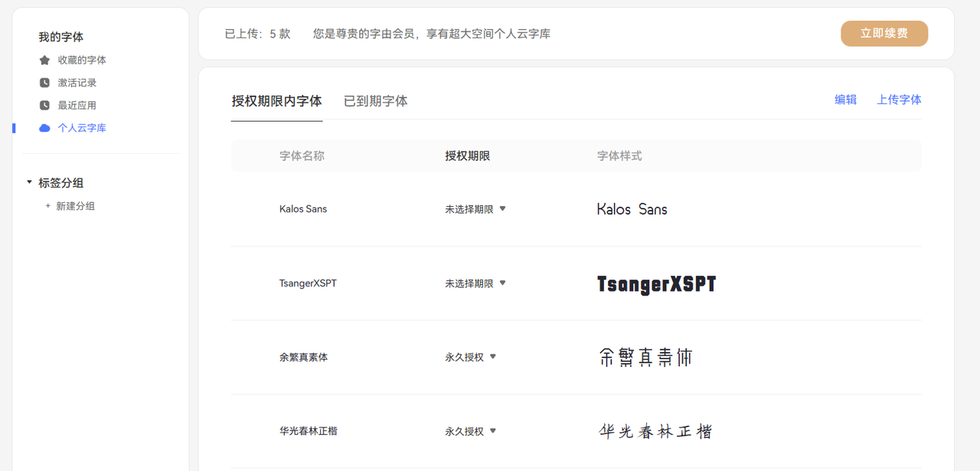This screenshot has width=980, height=471.
Task: Click the clock icon beside 最近应用
Action: [x=44, y=106]
